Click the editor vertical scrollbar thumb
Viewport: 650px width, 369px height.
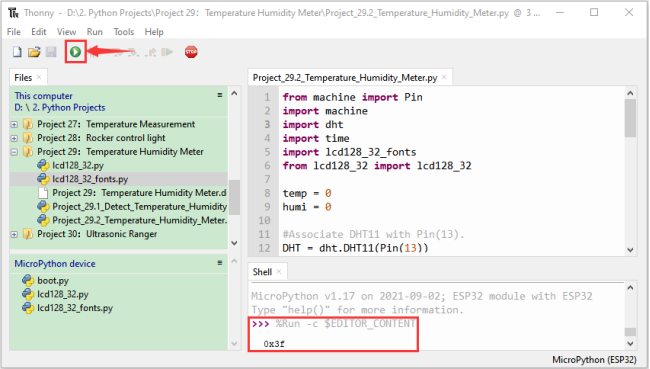point(631,118)
